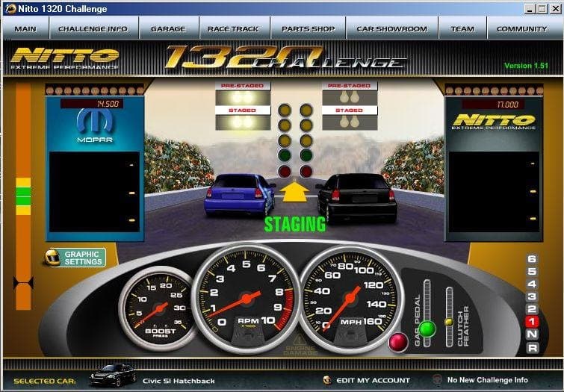Click the yellow clutch feather knob

coord(449,322)
